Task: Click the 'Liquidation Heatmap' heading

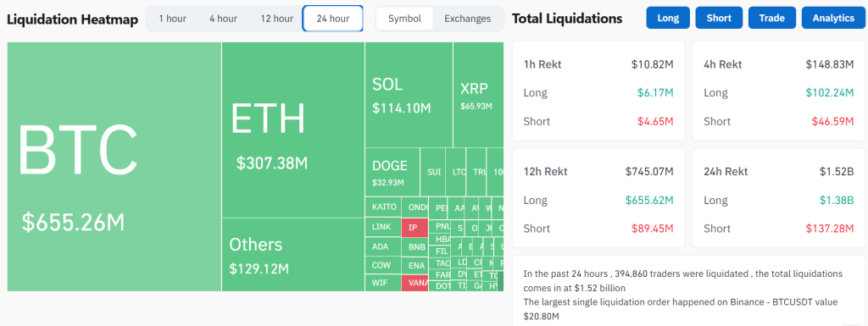Action: point(72,19)
